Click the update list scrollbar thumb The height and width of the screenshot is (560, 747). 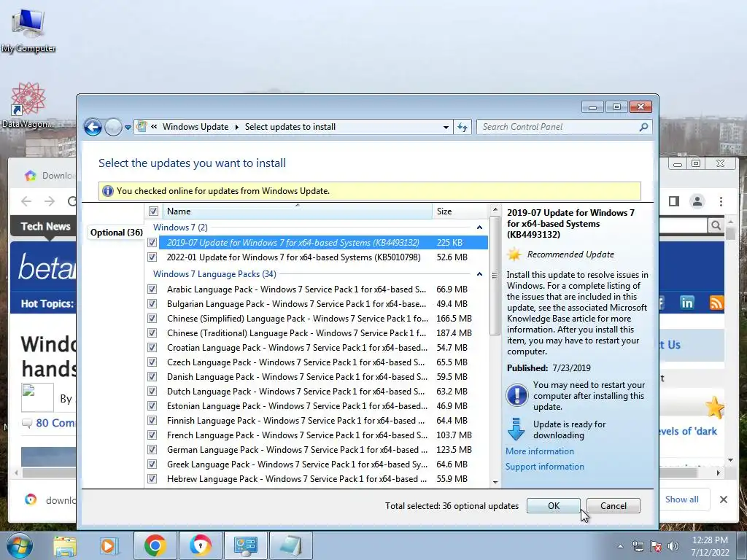tap(495, 275)
